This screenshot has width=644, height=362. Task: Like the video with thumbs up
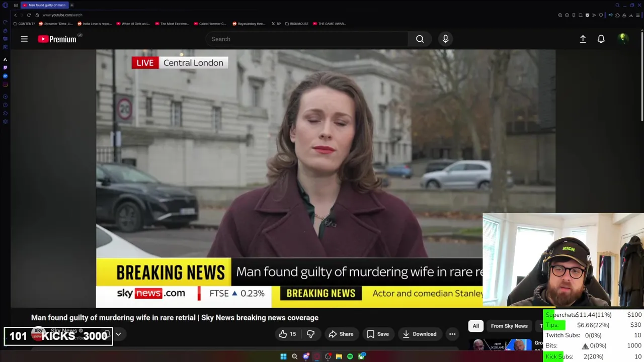[x=287, y=334]
